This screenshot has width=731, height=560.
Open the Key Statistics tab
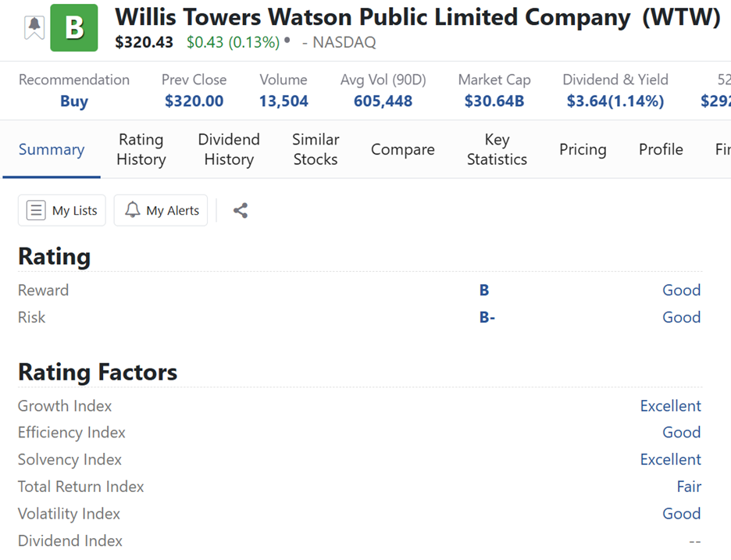pyautogui.click(x=497, y=149)
